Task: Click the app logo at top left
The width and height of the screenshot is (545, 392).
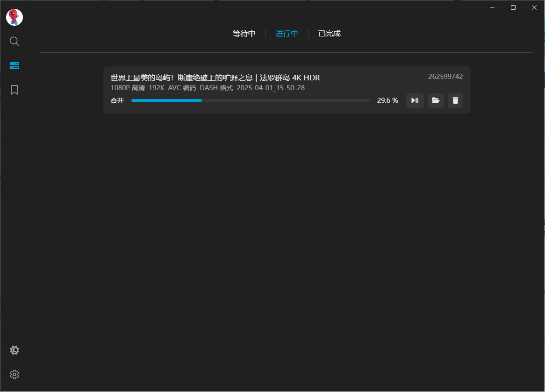Action: point(14,17)
